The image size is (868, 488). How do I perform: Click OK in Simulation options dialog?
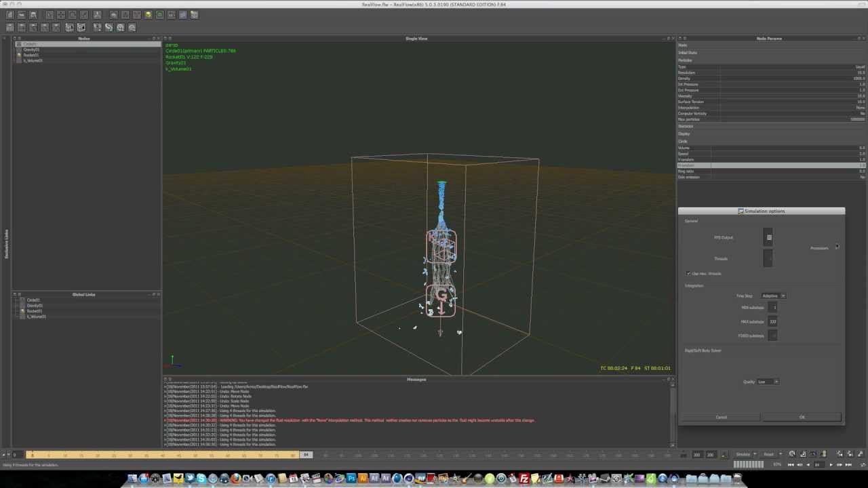[x=802, y=418]
